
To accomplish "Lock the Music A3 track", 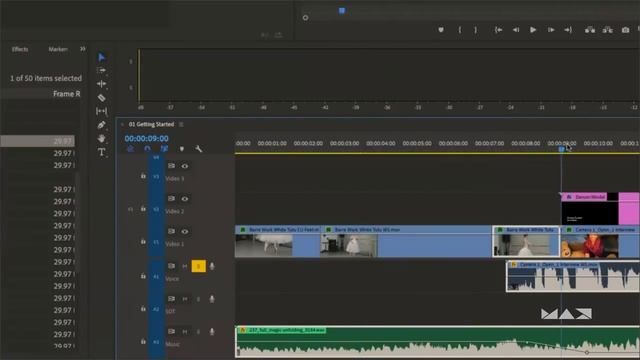I will (x=143, y=341).
